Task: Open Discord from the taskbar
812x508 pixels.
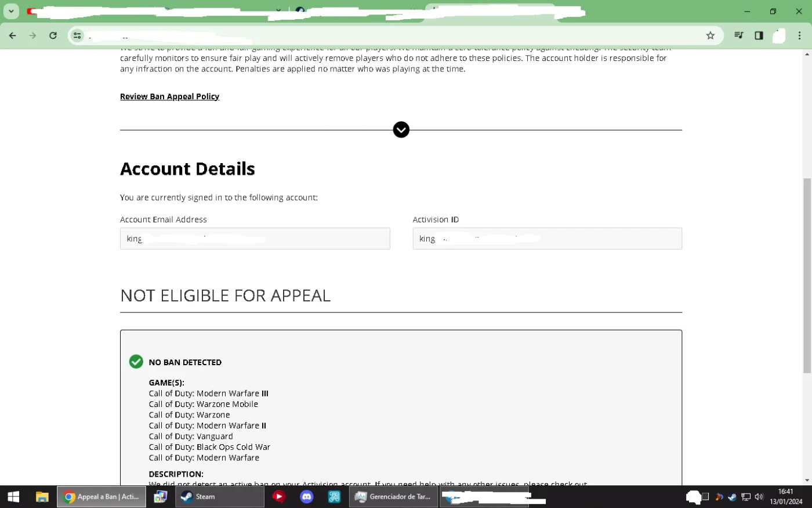Action: (306, 497)
